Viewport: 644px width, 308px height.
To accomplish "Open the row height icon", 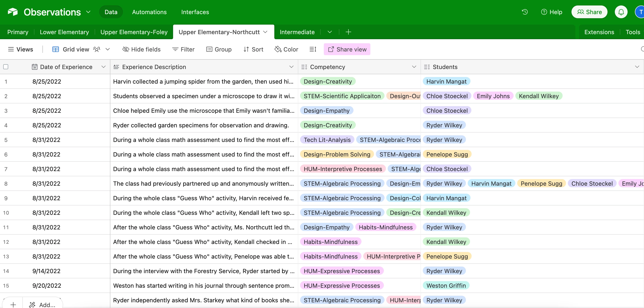I will click(x=313, y=49).
